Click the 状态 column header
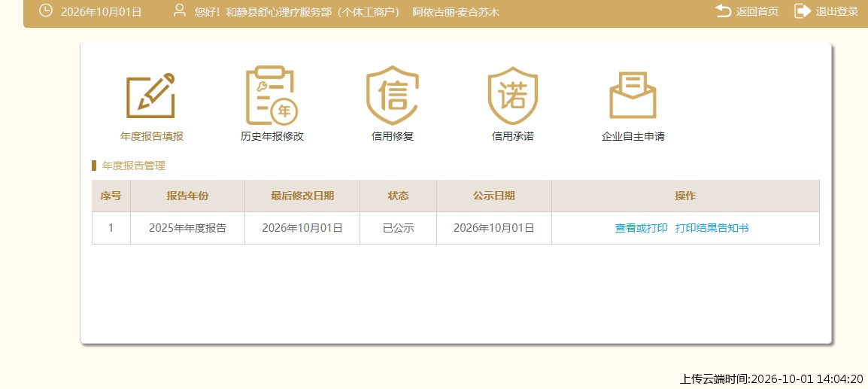The image size is (868, 389). 398,196
